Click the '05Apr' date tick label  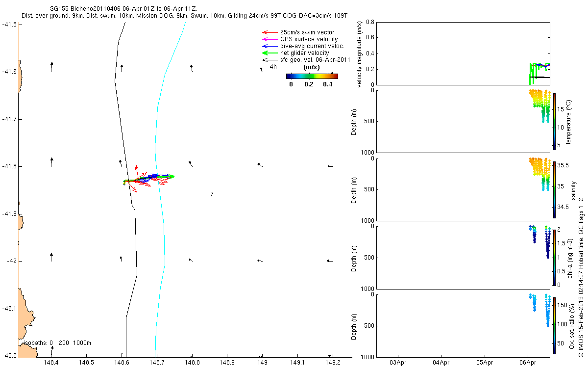click(485, 363)
